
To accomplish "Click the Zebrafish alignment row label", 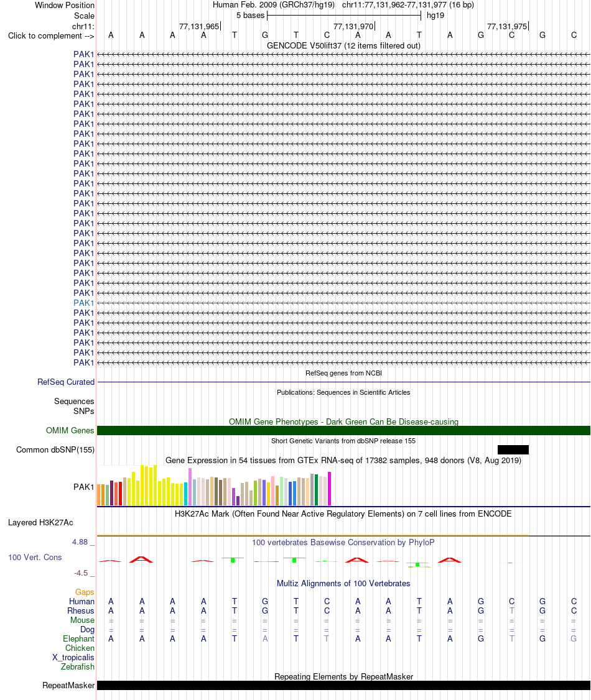I will [78, 667].
